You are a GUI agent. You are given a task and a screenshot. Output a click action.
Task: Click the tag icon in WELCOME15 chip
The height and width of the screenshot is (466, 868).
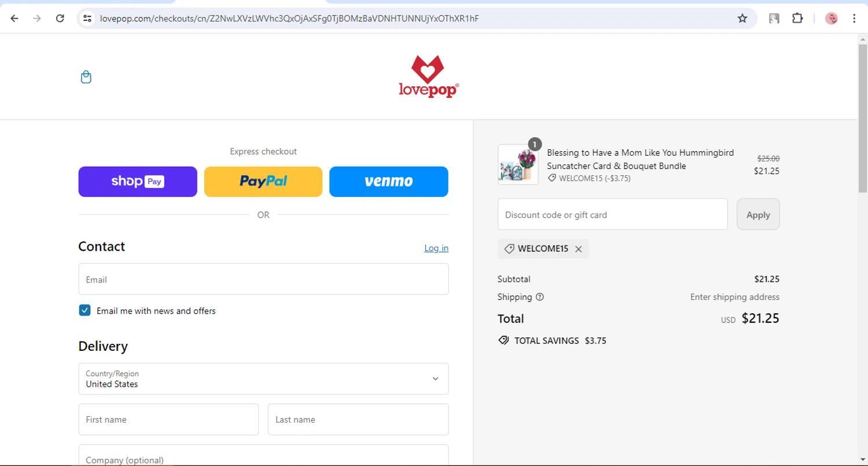[x=509, y=249]
